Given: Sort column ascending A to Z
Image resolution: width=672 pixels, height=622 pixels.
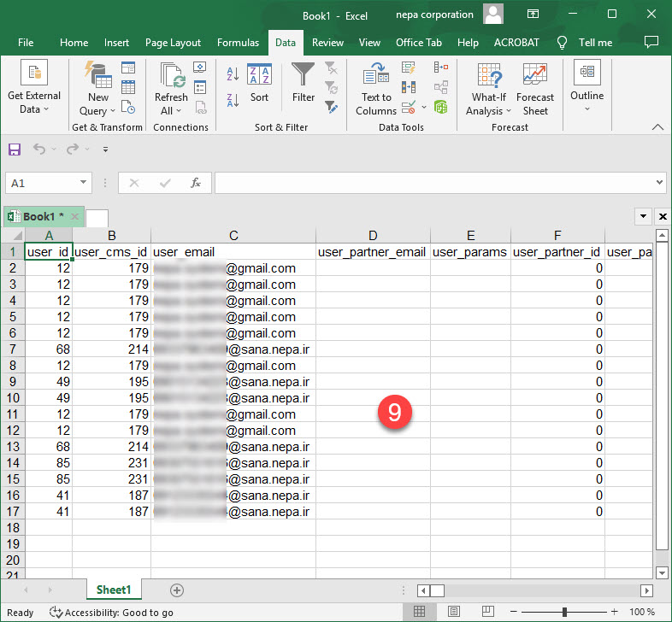Looking at the screenshot, I should [233, 73].
